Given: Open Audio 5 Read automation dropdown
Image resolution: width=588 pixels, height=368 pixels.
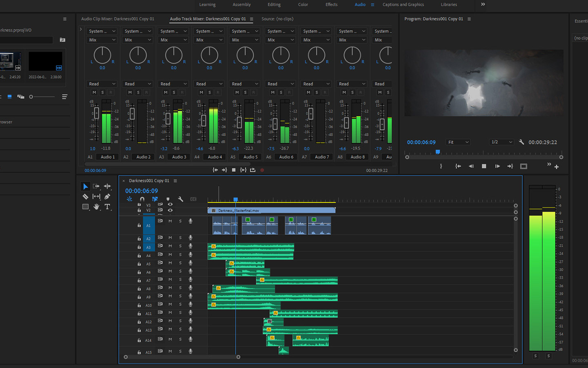Looking at the screenshot, I should pyautogui.click(x=245, y=84).
